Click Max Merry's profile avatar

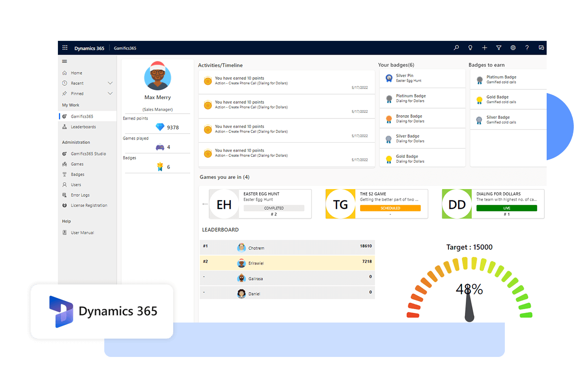(x=158, y=76)
